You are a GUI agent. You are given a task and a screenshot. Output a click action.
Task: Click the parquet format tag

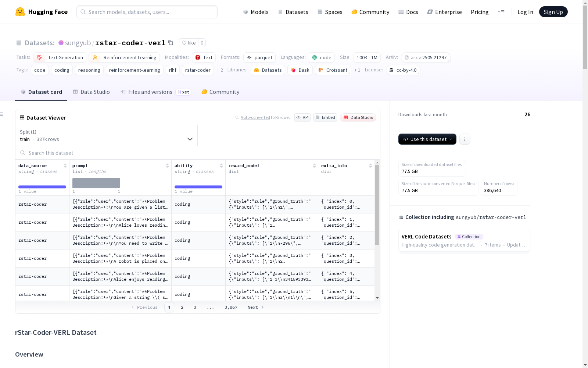[259, 57]
